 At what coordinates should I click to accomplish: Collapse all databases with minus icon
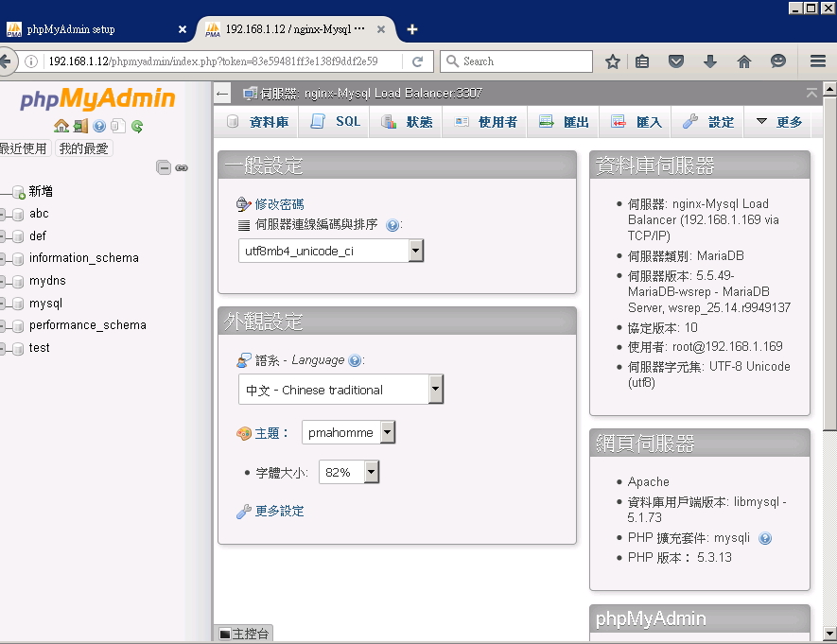point(164,167)
